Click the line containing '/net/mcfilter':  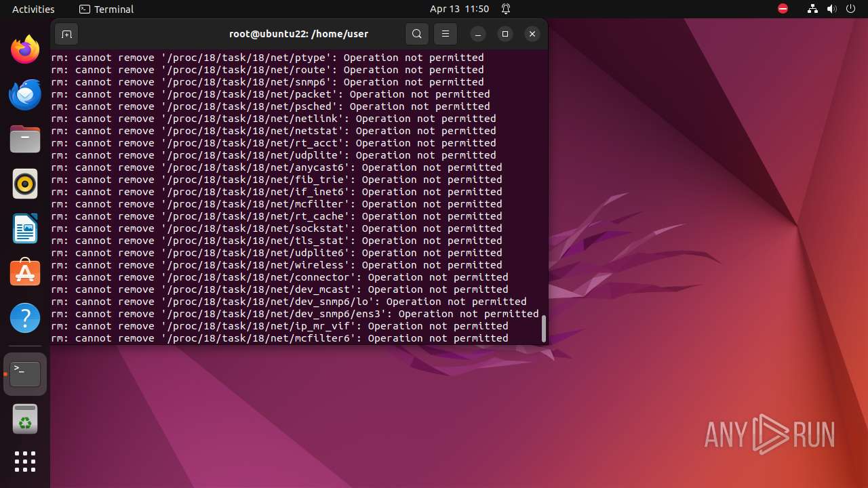coord(277,204)
